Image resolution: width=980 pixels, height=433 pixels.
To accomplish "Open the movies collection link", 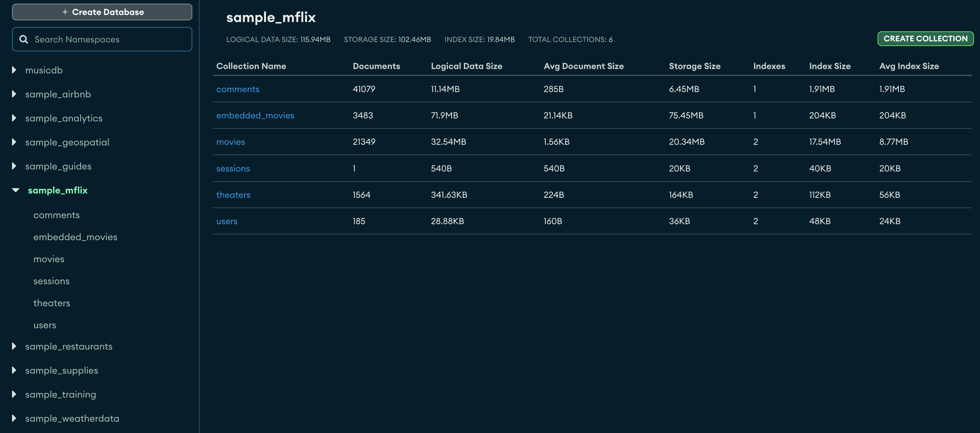I will coord(231,141).
